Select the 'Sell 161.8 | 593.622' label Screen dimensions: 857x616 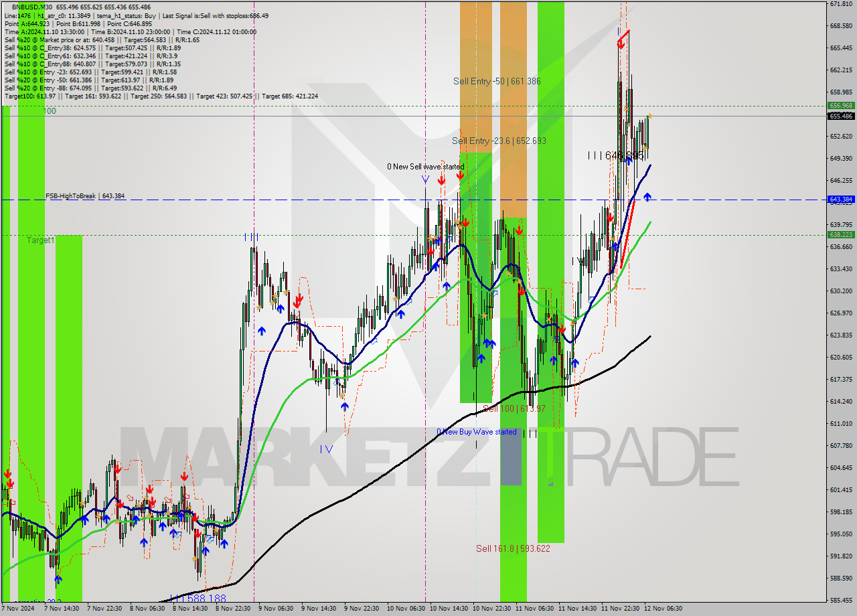pos(513,548)
